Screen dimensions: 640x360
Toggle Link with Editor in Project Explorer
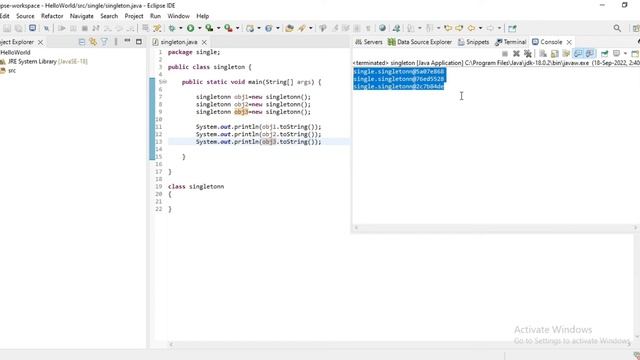pos(93,42)
